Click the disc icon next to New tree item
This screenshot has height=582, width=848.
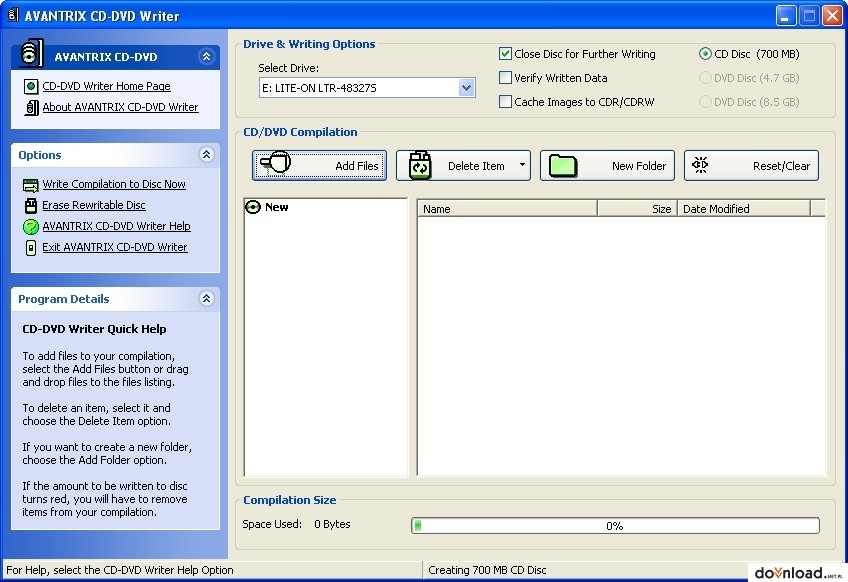point(253,207)
